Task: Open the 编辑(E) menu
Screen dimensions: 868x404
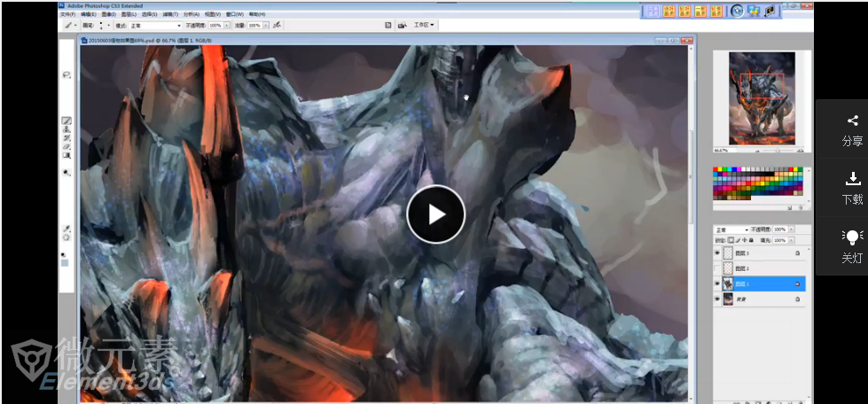Action: tap(89, 14)
